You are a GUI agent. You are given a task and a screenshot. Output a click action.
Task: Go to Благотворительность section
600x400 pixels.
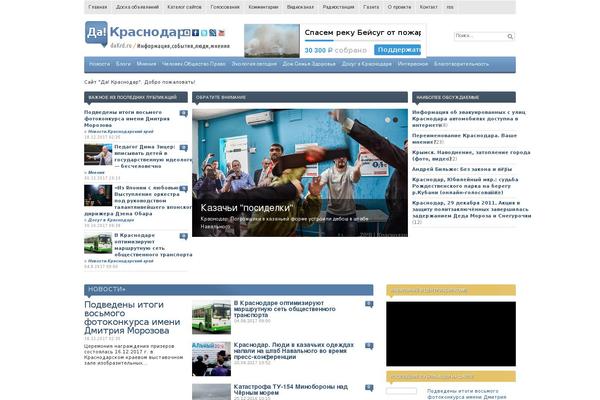coord(461,64)
